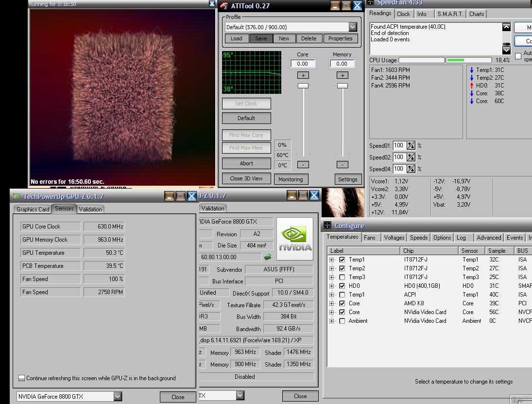
Task: Click the Temp2 blue down arrow indicator
Action: pyautogui.click(x=472, y=78)
